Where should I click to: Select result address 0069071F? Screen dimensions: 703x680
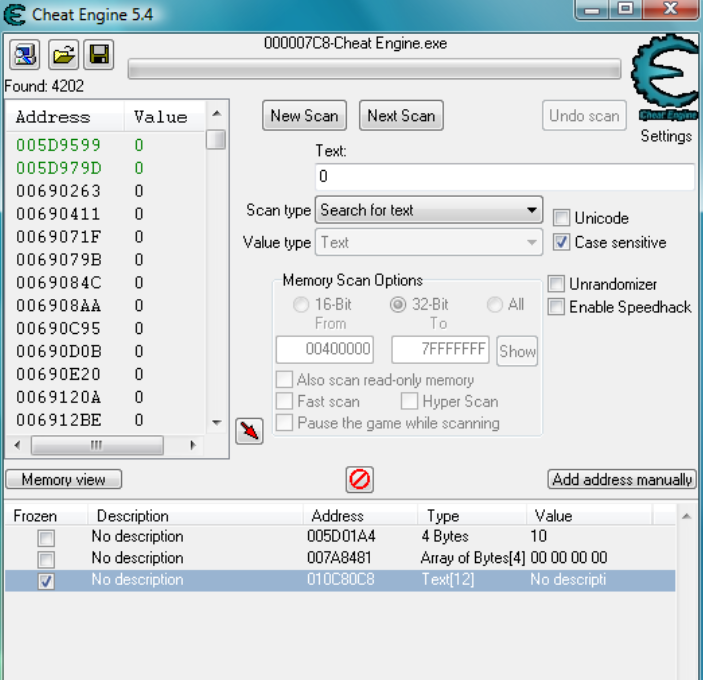pyautogui.click(x=59, y=237)
